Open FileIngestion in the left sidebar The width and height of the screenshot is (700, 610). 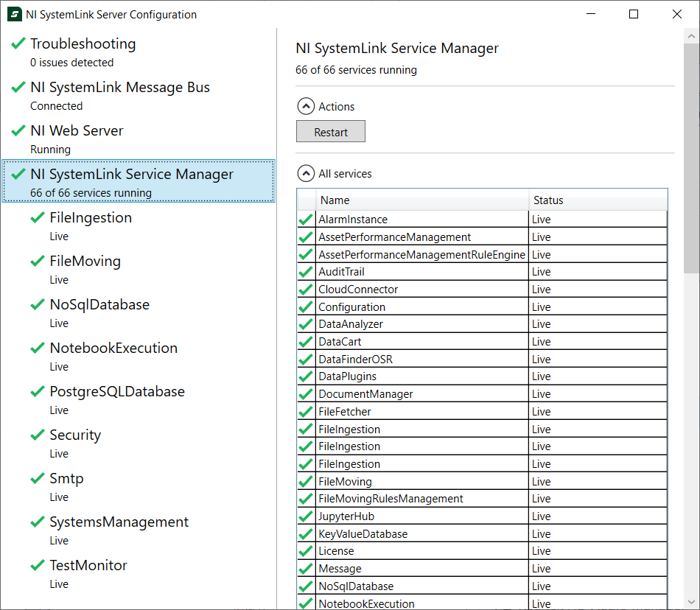(139, 225)
